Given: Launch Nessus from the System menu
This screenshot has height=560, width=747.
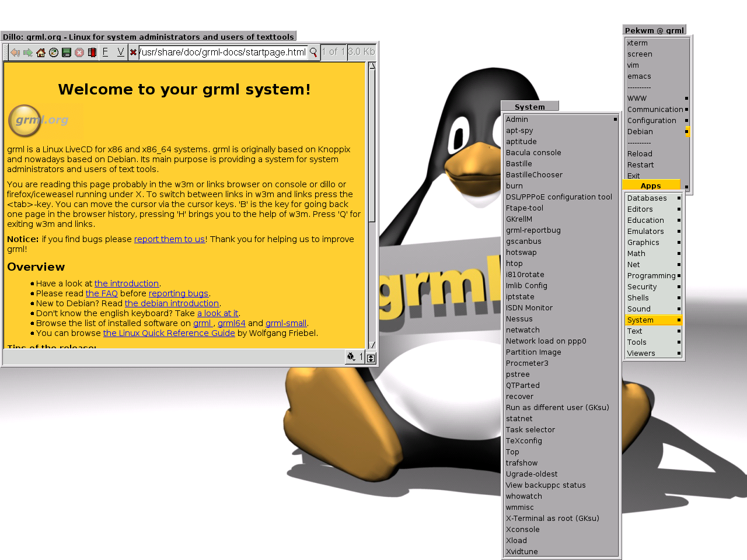Looking at the screenshot, I should (x=561, y=319).
